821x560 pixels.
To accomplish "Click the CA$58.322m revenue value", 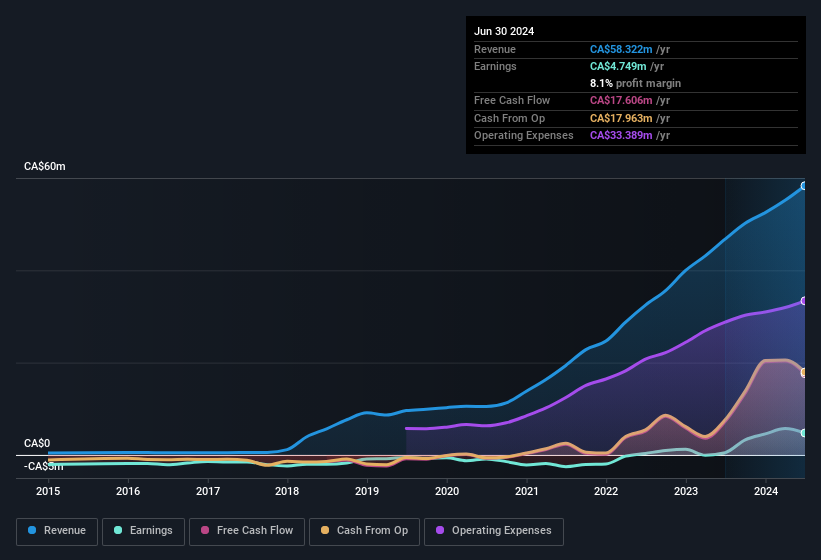I will click(621, 49).
